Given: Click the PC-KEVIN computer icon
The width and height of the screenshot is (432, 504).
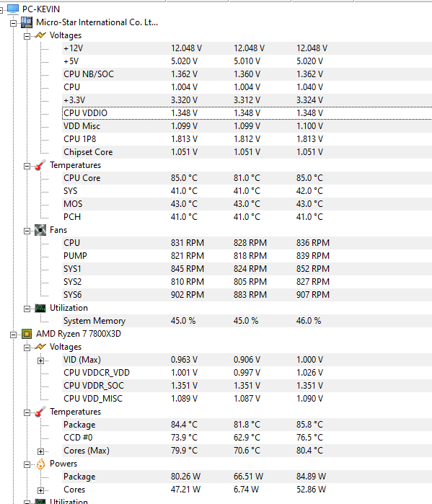Looking at the screenshot, I should click(x=13, y=9).
